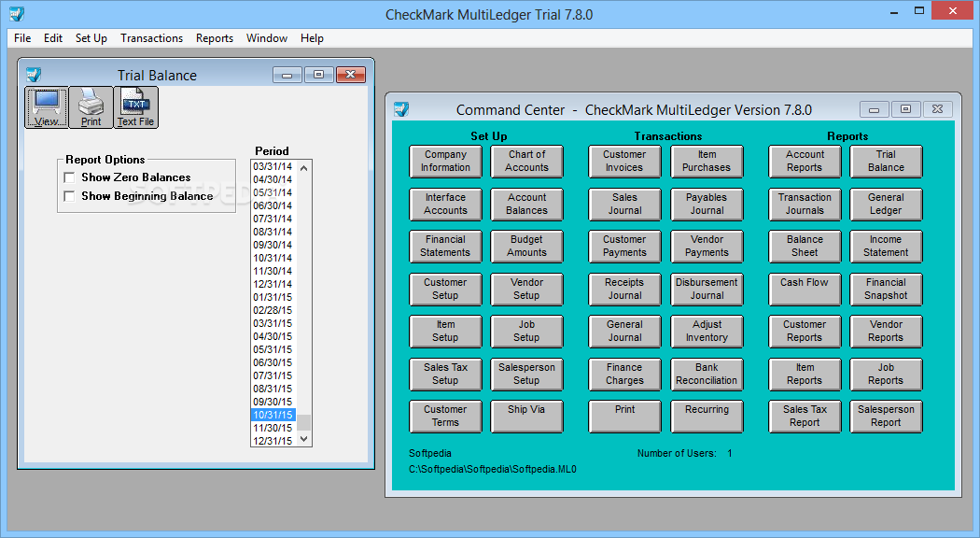Viewport: 980px width, 538px height.
Task: Click the Recurring transactions button
Action: coord(707,417)
